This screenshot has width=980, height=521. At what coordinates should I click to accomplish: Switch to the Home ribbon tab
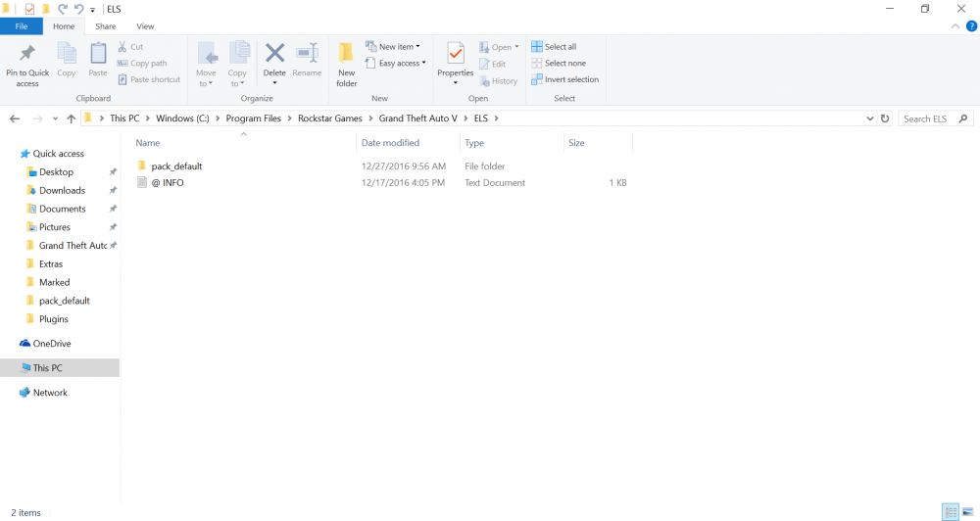click(64, 26)
